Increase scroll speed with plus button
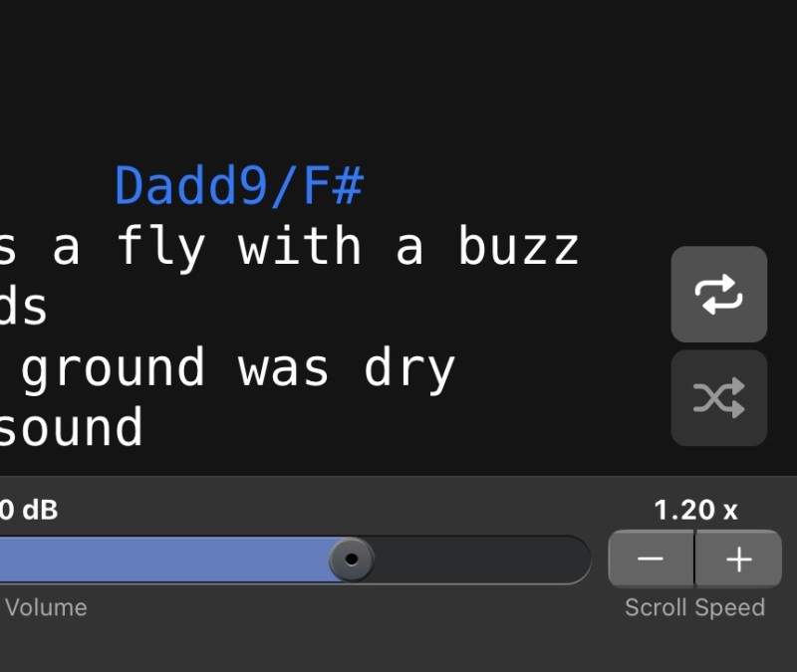Screen dimensions: 797x672 (738, 560)
